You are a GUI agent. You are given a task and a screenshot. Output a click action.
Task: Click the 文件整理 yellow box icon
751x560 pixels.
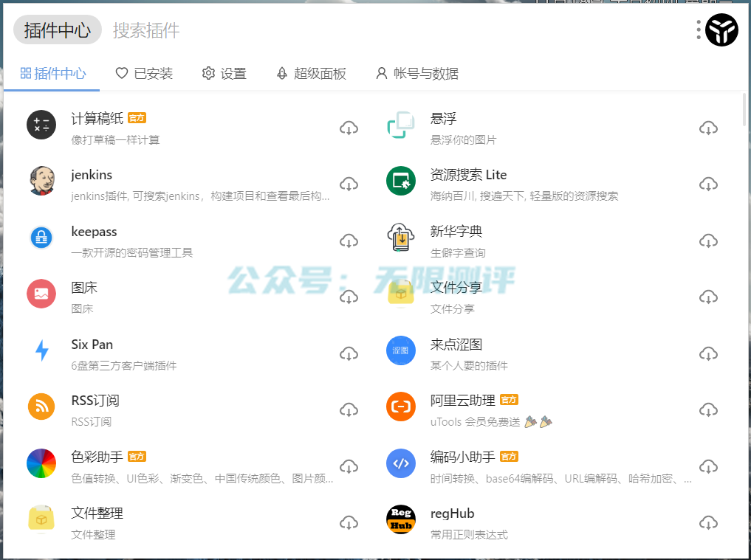coord(41,519)
